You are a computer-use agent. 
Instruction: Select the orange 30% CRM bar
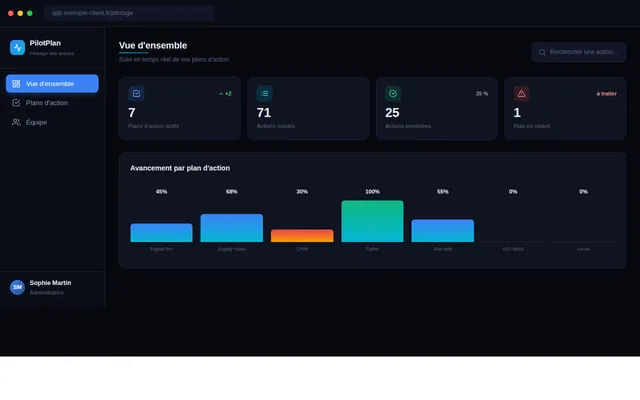[x=302, y=236]
